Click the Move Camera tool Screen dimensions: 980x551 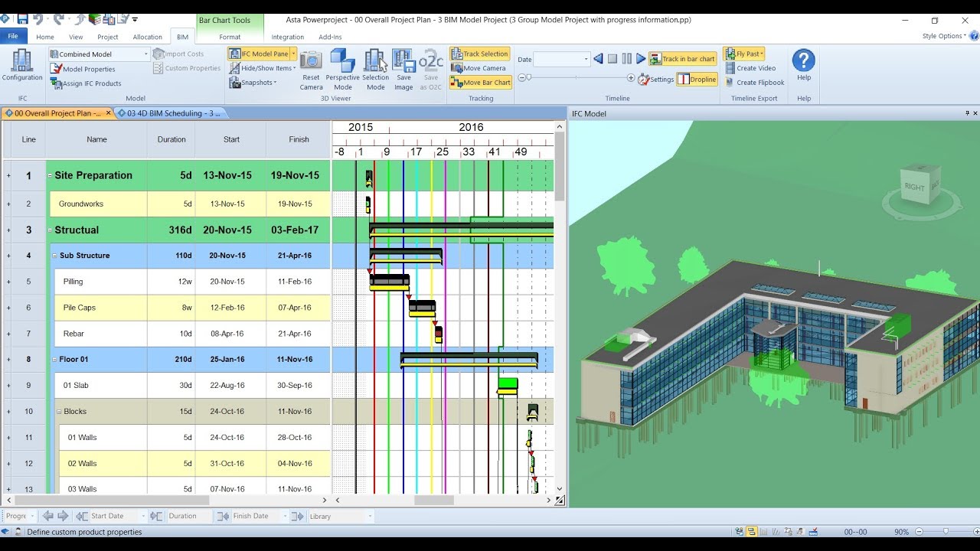(479, 68)
